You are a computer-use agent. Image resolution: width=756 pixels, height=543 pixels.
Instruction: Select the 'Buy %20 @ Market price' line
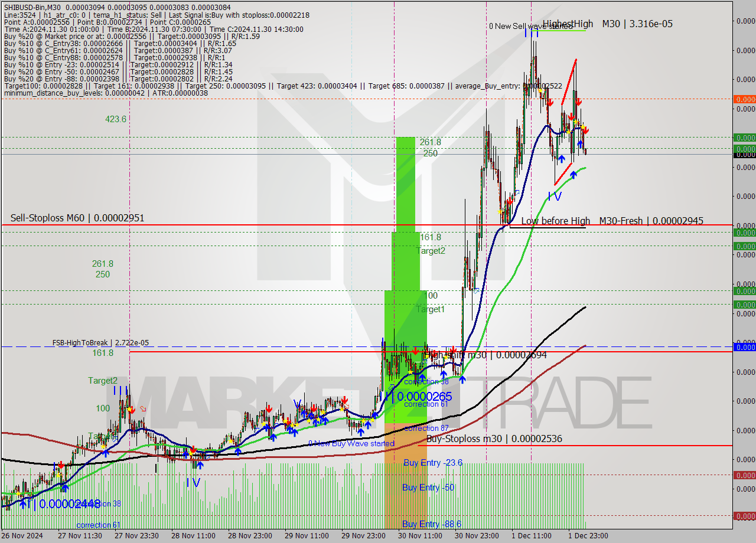[132, 36]
